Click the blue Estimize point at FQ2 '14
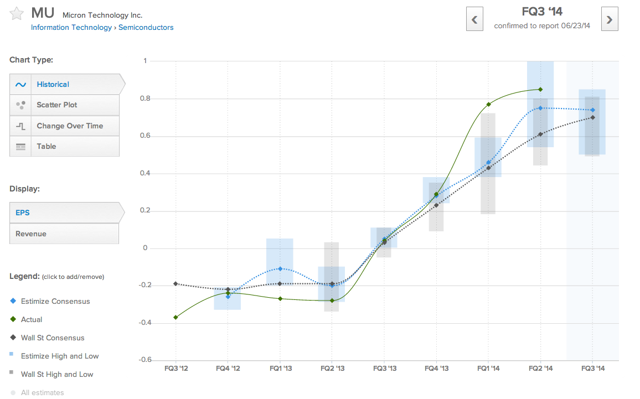The height and width of the screenshot is (399, 640). [540, 108]
